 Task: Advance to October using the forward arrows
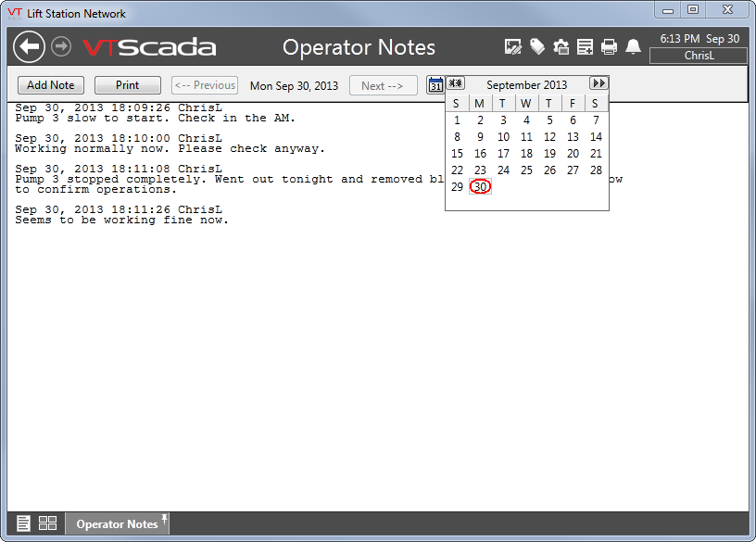[598, 82]
